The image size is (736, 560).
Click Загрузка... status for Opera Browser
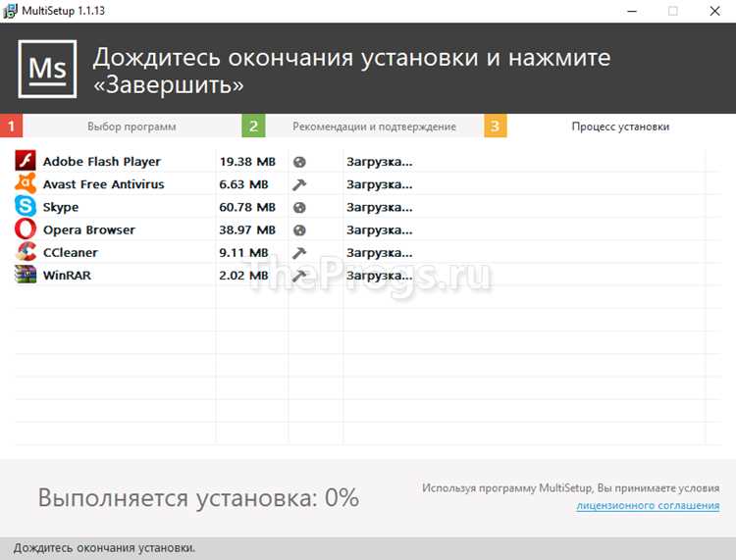pyautogui.click(x=379, y=230)
